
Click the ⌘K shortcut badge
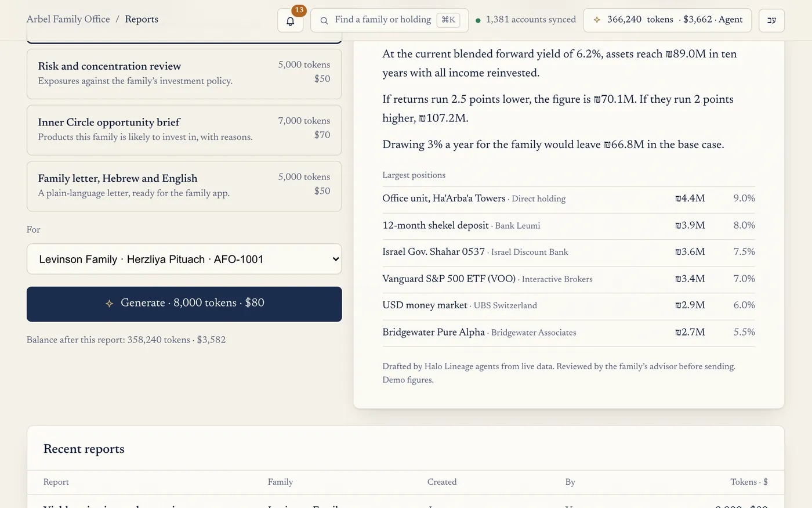pyautogui.click(x=448, y=20)
